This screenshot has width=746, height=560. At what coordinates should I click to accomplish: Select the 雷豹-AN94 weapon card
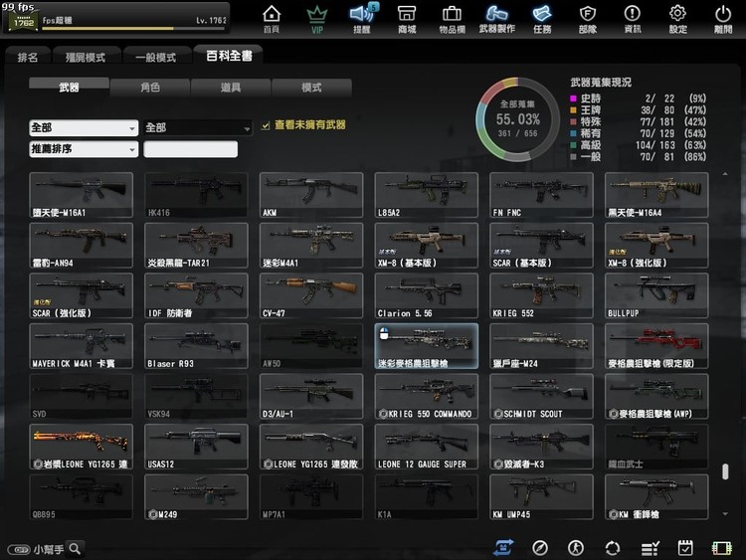81,246
